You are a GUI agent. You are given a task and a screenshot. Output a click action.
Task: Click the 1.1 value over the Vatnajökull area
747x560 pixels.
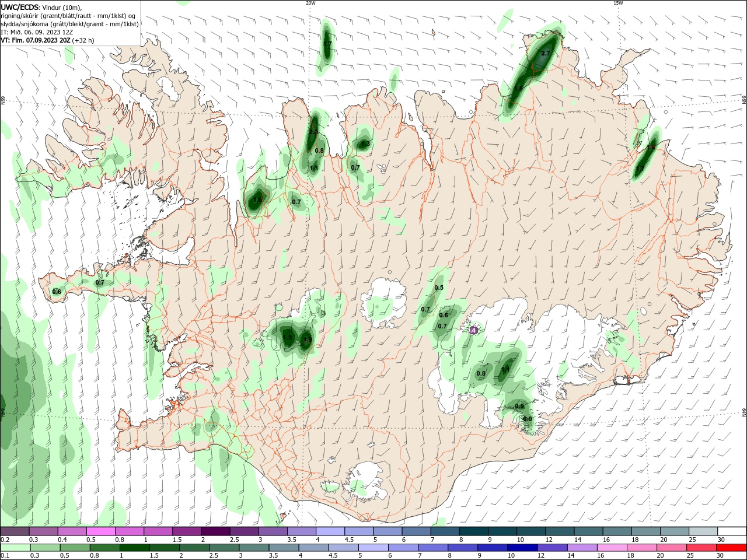pyautogui.click(x=505, y=369)
